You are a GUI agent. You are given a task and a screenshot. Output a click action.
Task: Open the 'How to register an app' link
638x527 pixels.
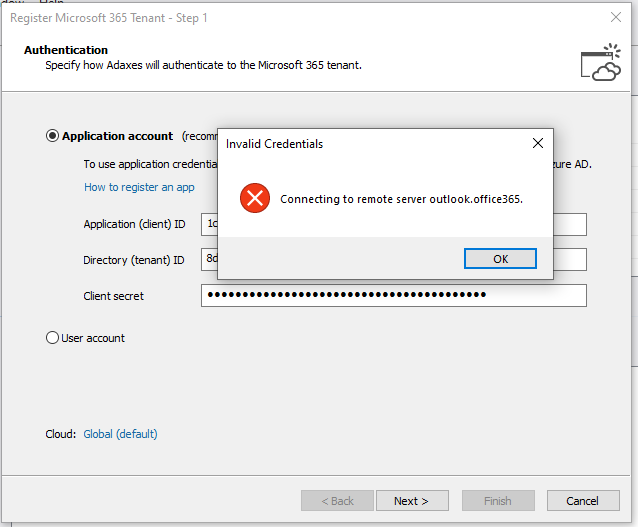(139, 187)
